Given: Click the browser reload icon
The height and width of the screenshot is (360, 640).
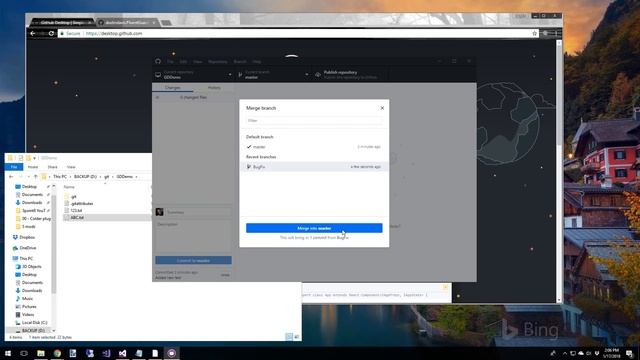Looking at the screenshot, I should point(51,33).
